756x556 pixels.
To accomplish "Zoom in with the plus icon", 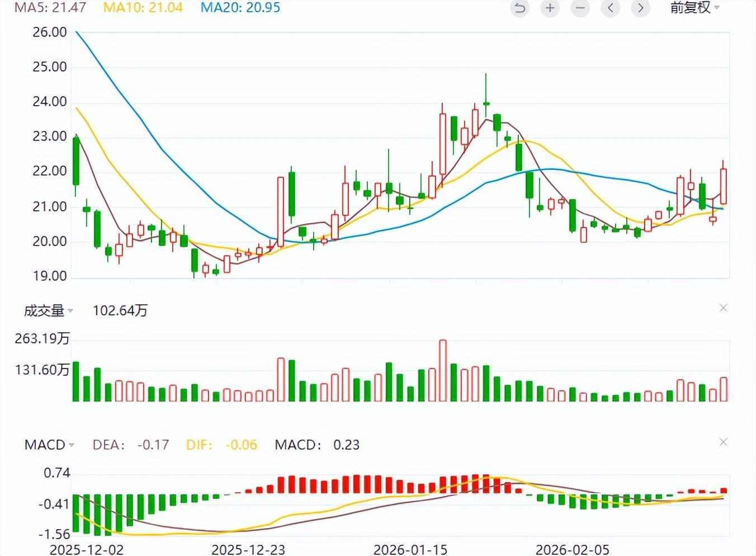I will point(550,8).
